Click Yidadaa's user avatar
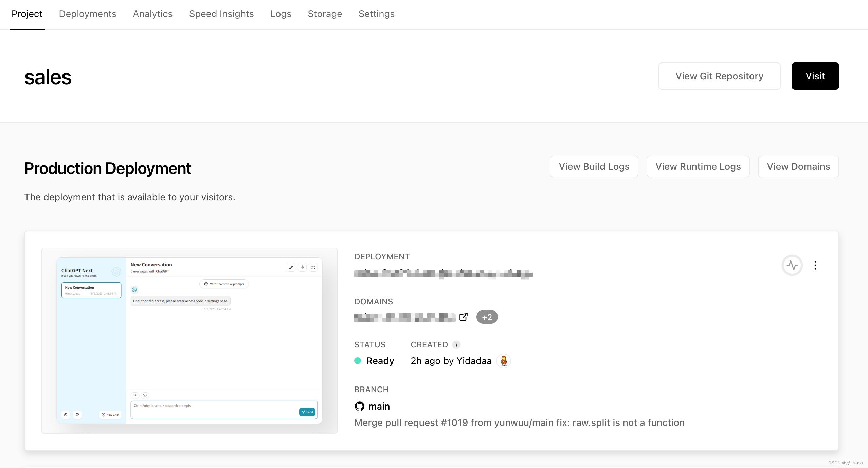This screenshot has height=468, width=868. 503,361
